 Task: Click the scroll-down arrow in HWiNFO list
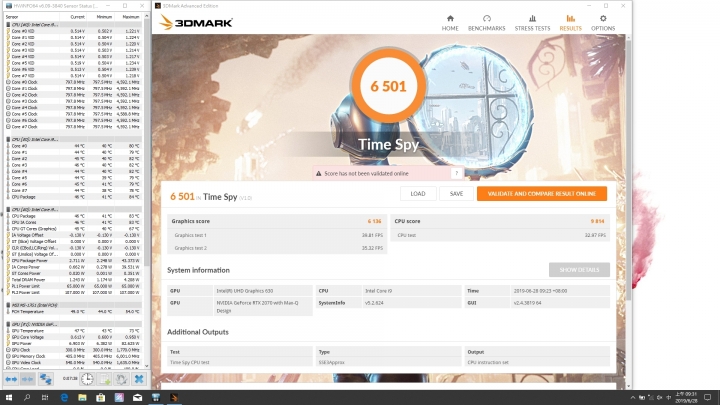tap(146, 366)
